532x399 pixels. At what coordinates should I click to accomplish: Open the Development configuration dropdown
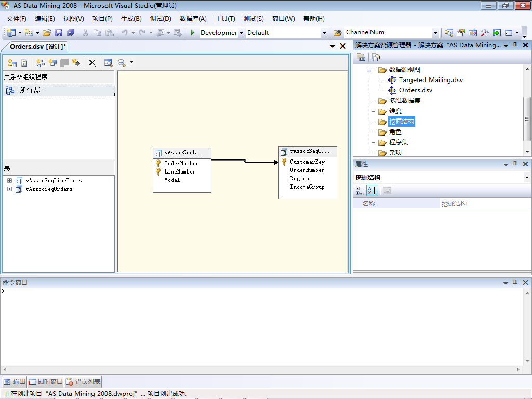(x=241, y=33)
